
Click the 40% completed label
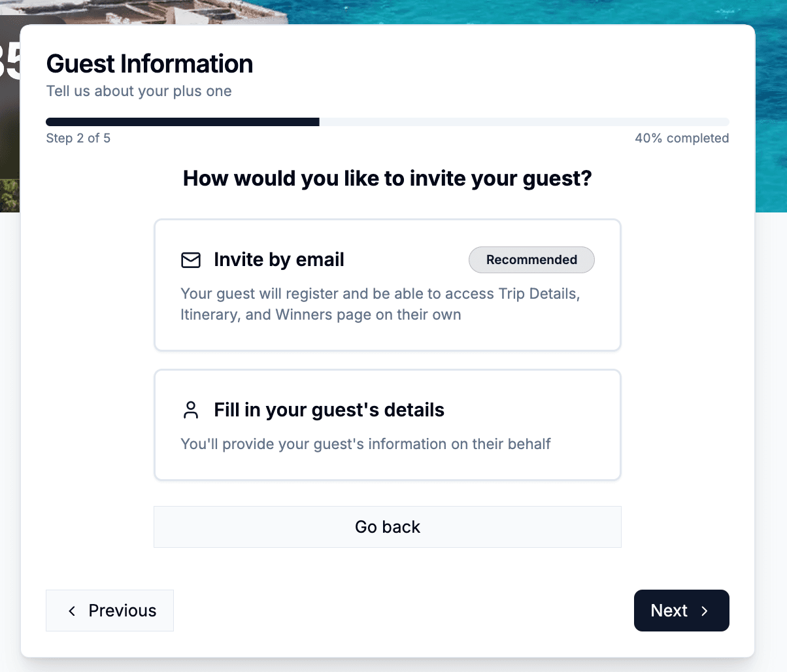(x=681, y=139)
